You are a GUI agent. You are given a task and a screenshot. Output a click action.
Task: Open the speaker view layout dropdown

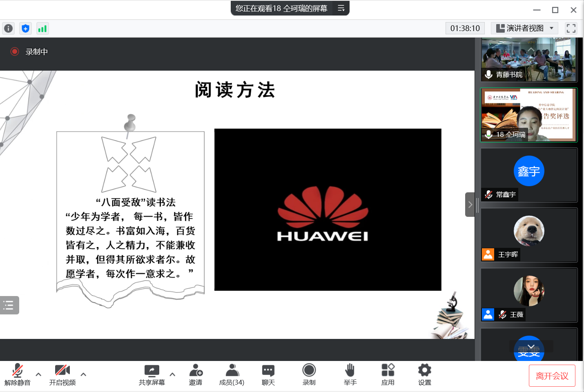(x=524, y=28)
